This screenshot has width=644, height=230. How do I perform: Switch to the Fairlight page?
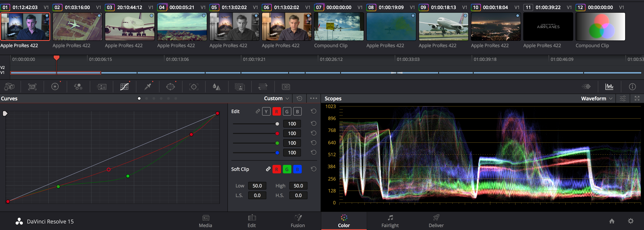click(390, 221)
